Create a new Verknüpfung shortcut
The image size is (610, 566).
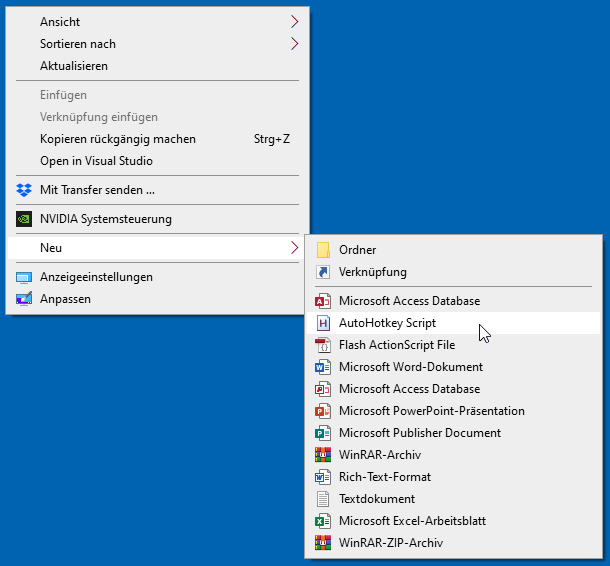(372, 272)
